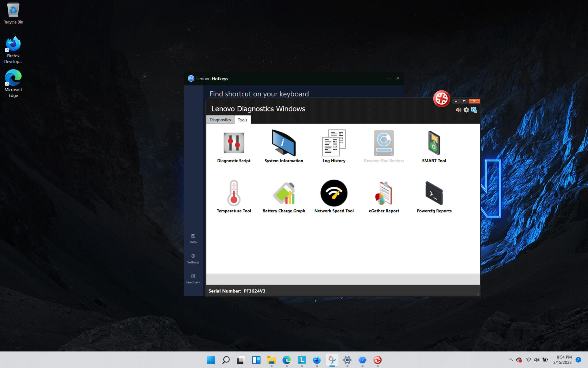
Task: Open the clock and date panel
Action: tap(562, 360)
